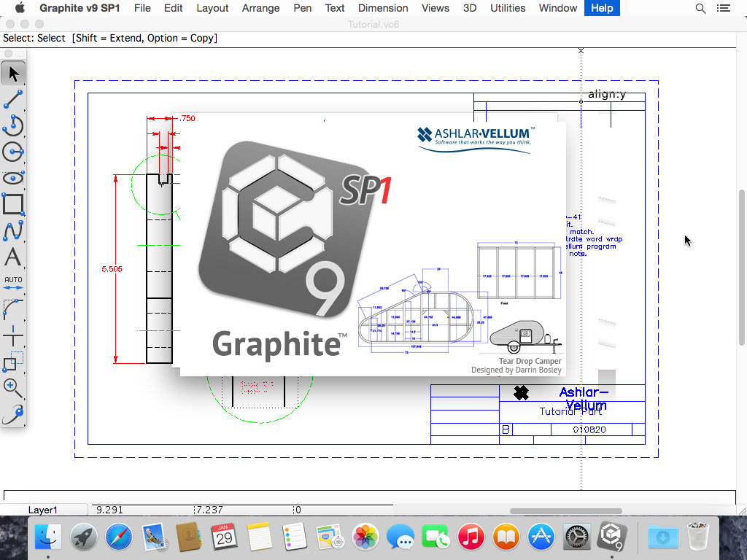Click the Tutorial Part title text
The width and height of the screenshot is (747, 560).
tap(570, 411)
